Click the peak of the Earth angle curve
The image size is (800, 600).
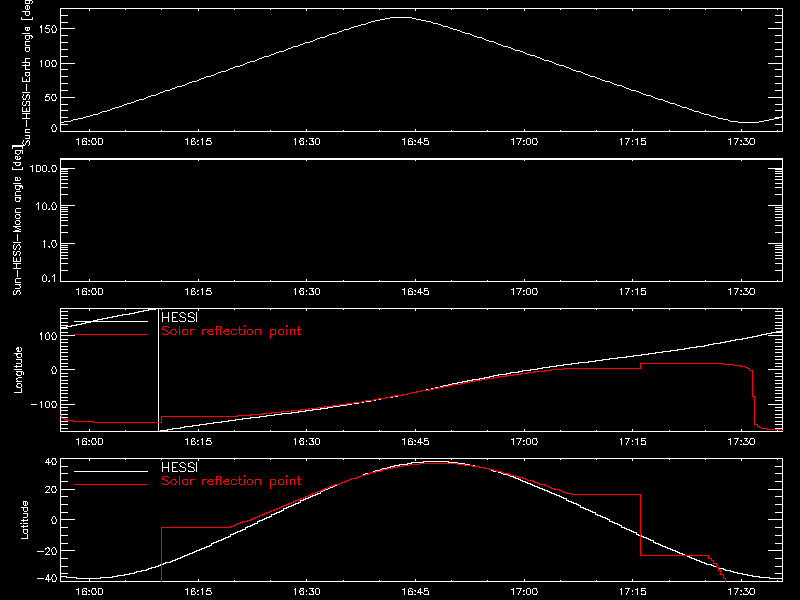click(402, 17)
